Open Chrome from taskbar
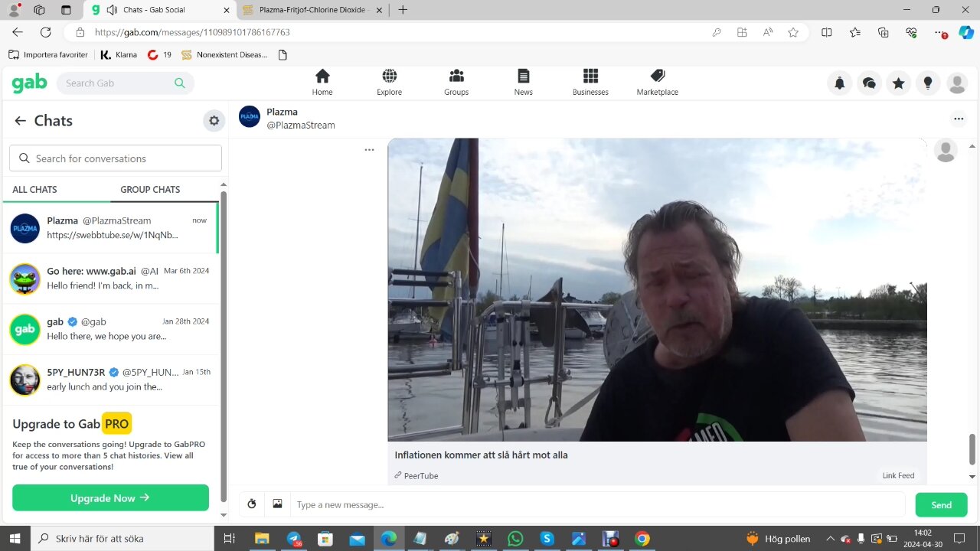 tap(642, 539)
